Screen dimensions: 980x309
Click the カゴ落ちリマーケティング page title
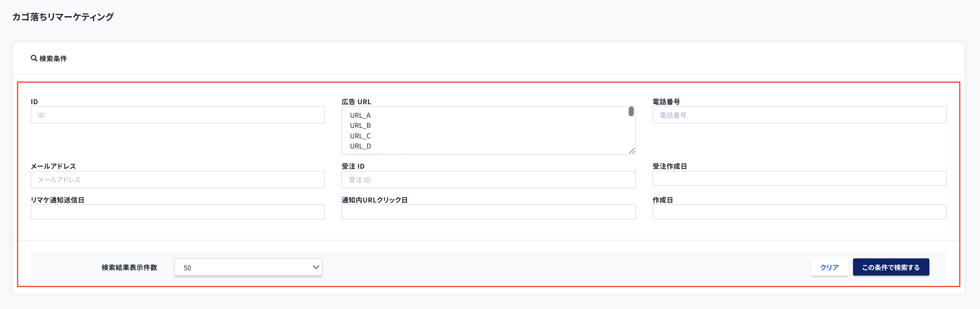pyautogui.click(x=63, y=17)
